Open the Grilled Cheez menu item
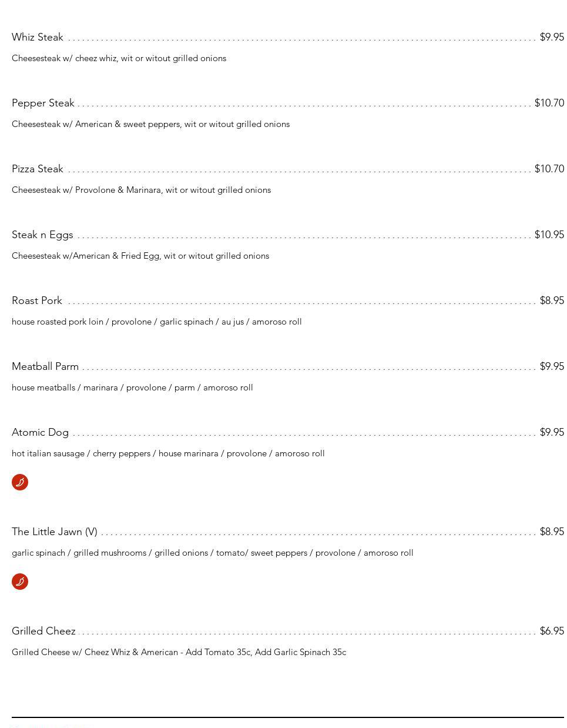Image resolution: width=567 pixels, height=728 pixels. pyautogui.click(x=43, y=631)
